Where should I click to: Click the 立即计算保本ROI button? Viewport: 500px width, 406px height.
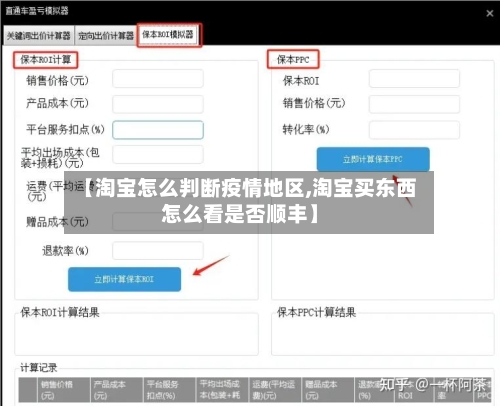tap(125, 279)
